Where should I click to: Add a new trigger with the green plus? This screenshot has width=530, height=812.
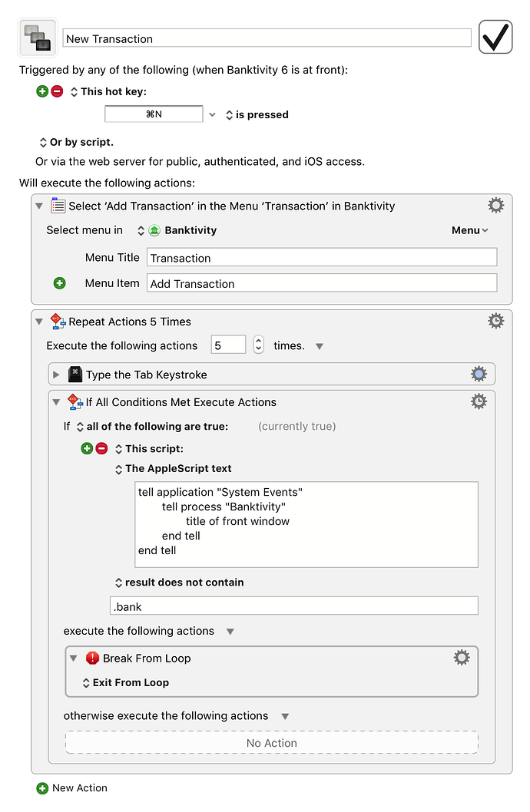[x=42, y=91]
